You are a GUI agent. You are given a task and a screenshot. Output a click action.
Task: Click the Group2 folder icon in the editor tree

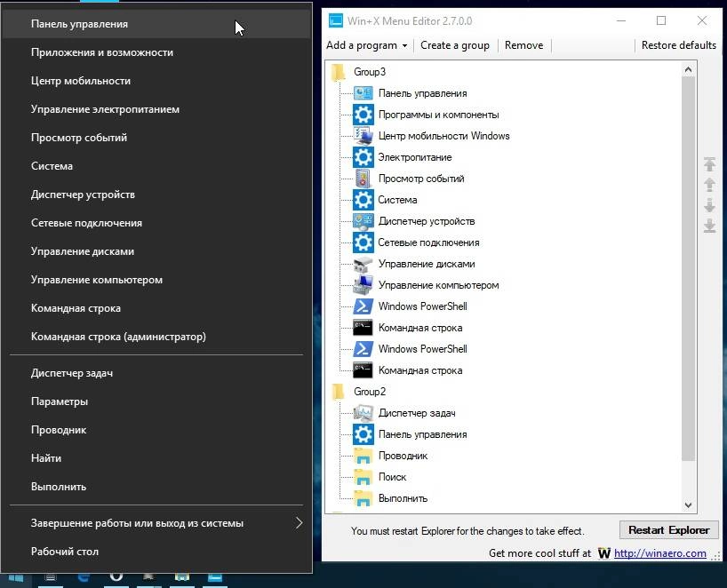click(339, 392)
